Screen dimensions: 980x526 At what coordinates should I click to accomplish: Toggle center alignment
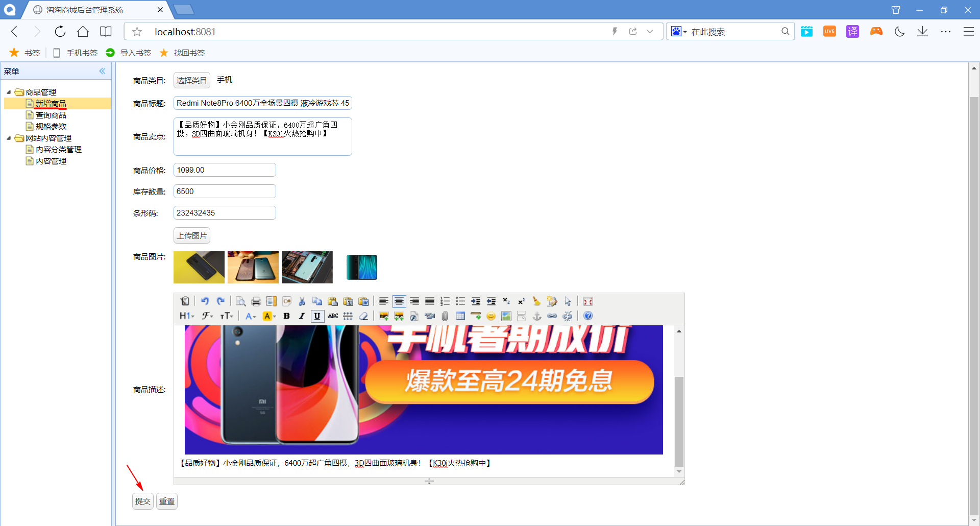pyautogui.click(x=399, y=301)
